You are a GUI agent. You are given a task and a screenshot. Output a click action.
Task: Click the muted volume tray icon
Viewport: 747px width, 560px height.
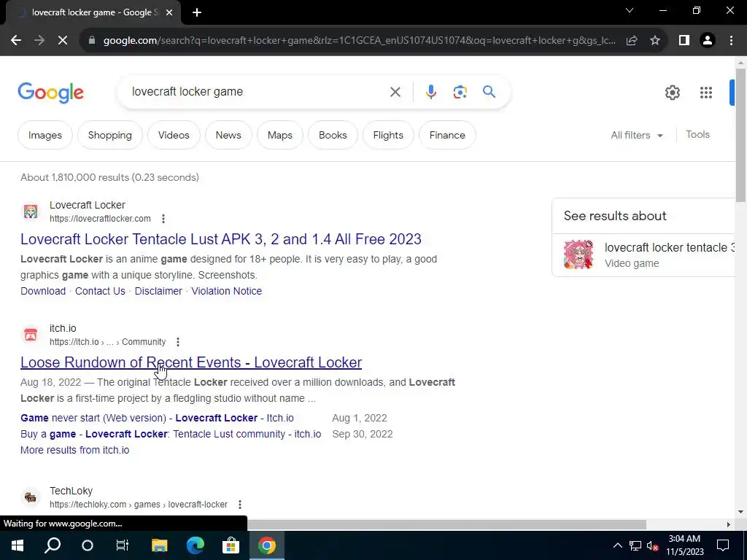(x=652, y=545)
